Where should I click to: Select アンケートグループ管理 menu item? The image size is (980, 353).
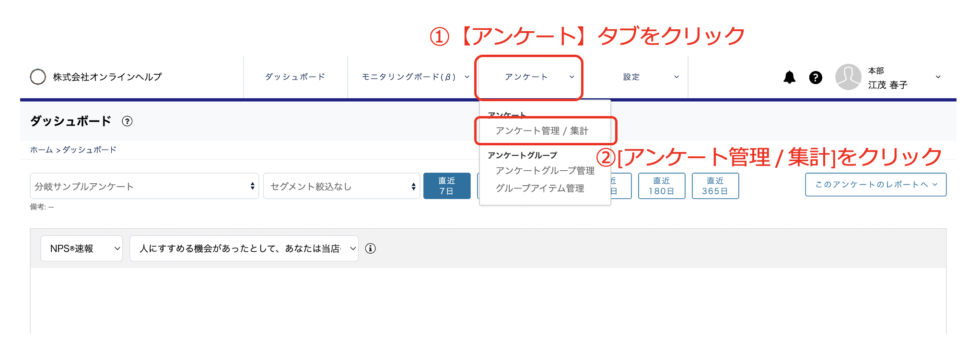545,171
